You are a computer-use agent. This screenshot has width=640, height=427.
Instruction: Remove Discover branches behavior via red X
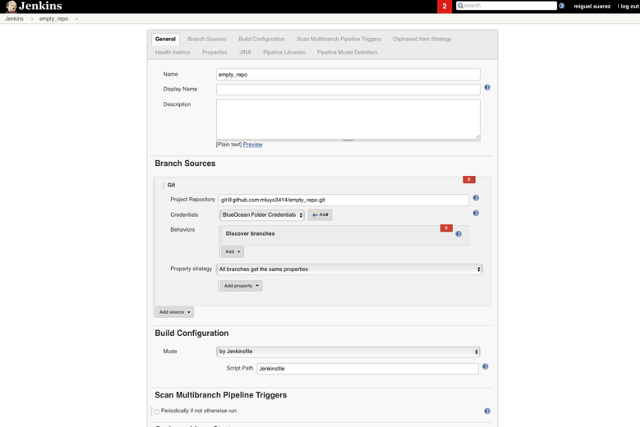pyautogui.click(x=446, y=228)
